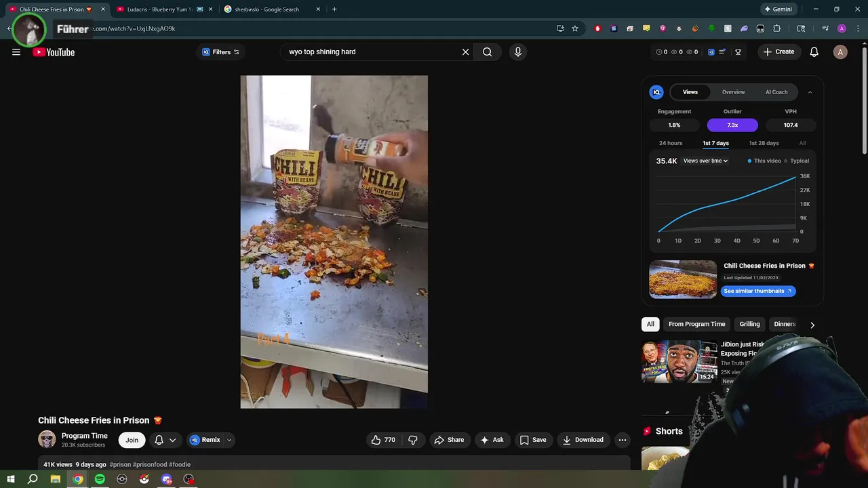Select the All time range
Screen dimensions: 868x488
pyautogui.click(x=802, y=143)
